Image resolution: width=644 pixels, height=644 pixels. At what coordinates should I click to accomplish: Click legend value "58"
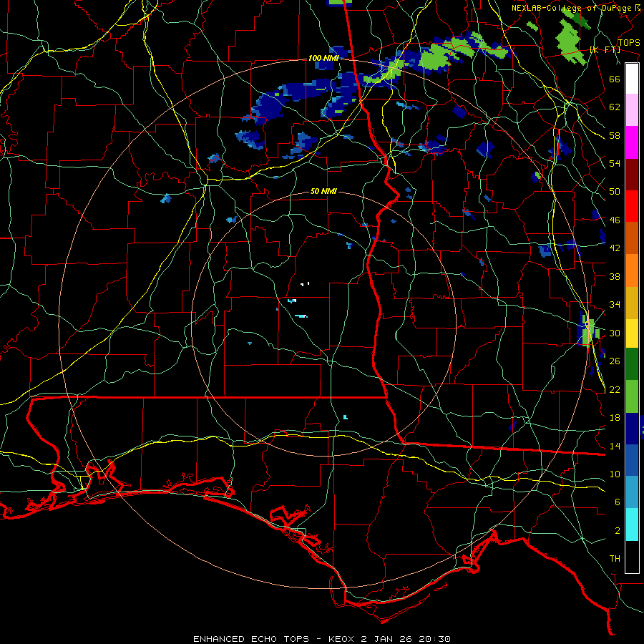click(615, 135)
